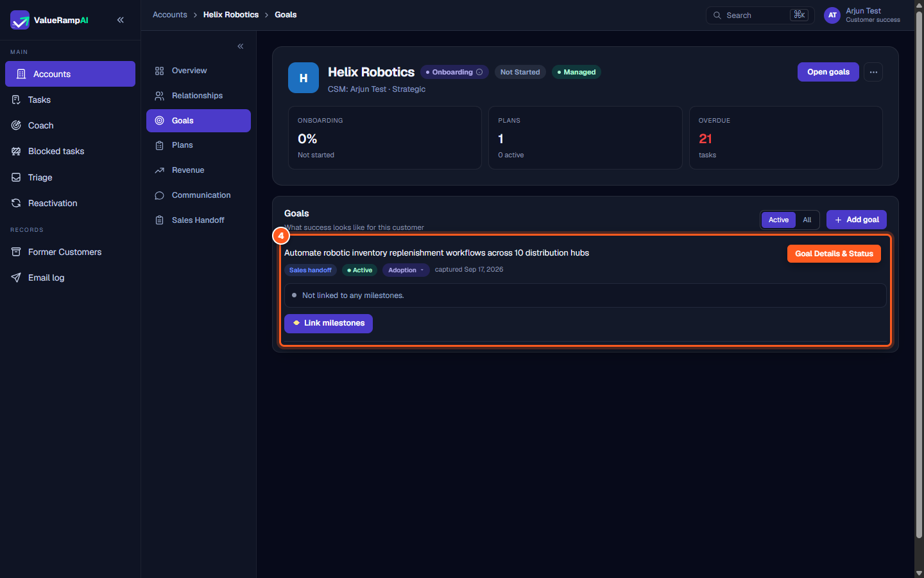The image size is (924, 578).
Task: Click the Sales handoff tag
Action: click(311, 270)
